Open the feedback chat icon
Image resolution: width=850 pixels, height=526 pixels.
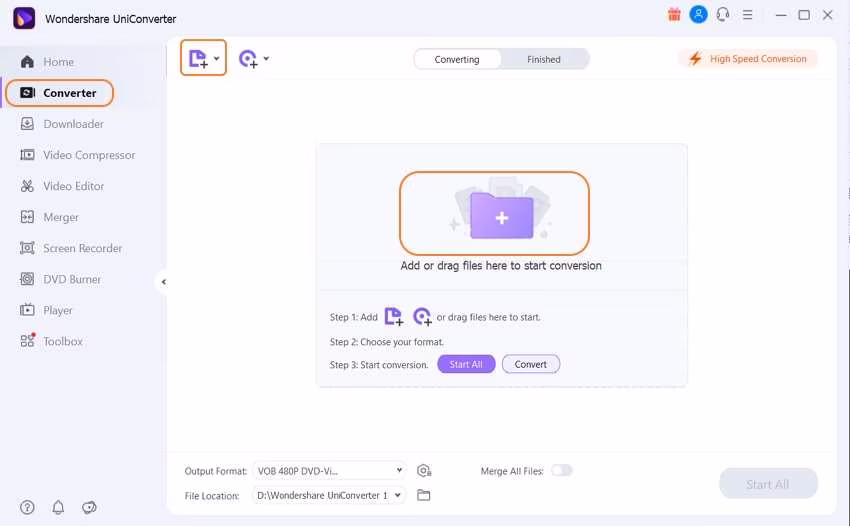point(89,508)
